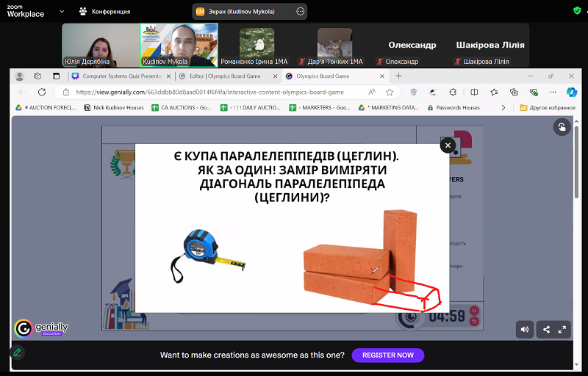Reset the countdown timer
588x376 pixels.
[x=474, y=322]
